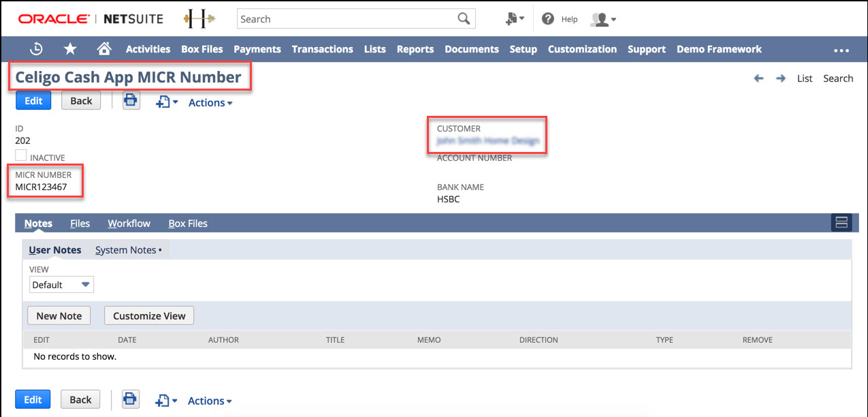The image size is (868, 417).
Task: Switch to the Box Files subtab
Action: coord(188,223)
